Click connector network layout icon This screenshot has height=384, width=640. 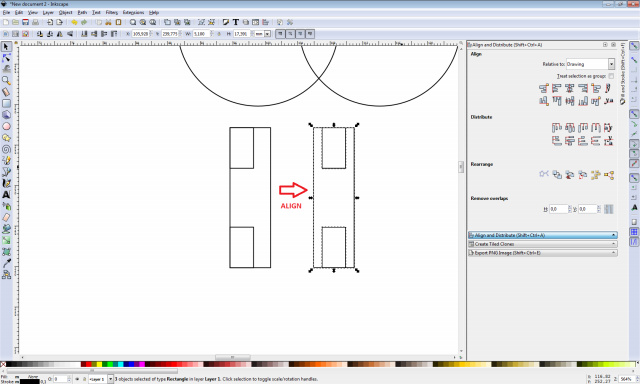(x=543, y=175)
